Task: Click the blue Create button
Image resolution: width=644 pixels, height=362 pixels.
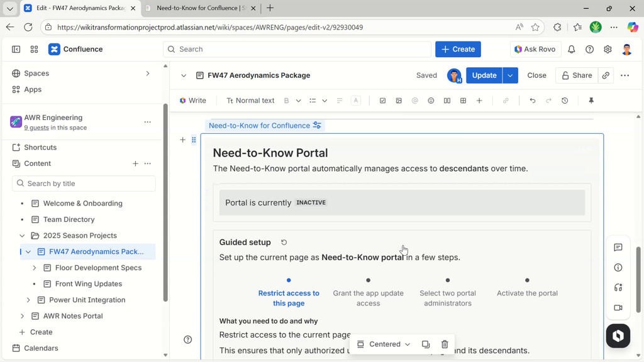Action: (458, 49)
